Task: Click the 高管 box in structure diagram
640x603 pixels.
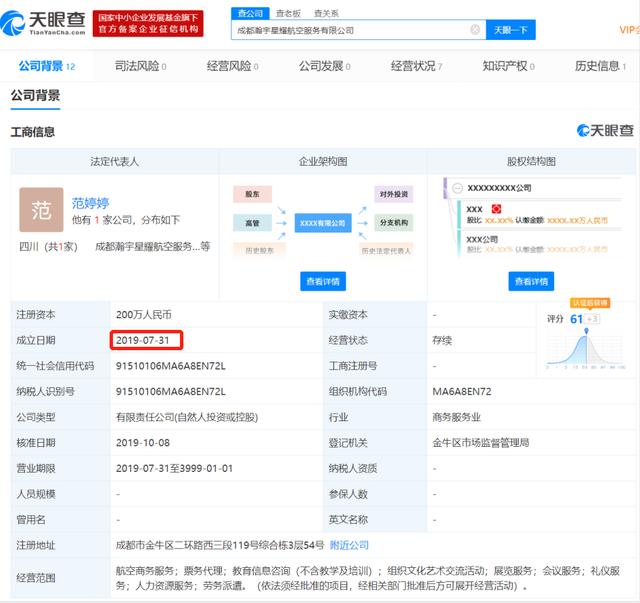Action: tap(252, 223)
